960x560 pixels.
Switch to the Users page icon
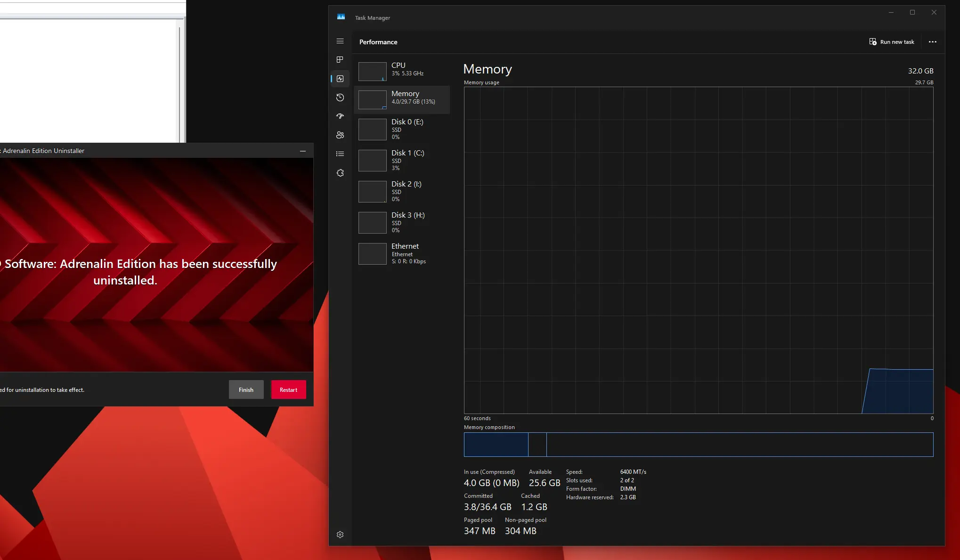(x=340, y=135)
